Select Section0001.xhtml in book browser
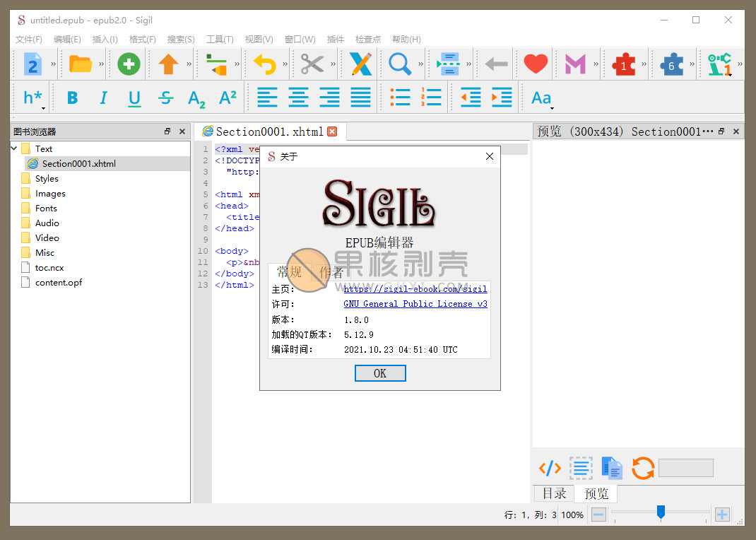 click(x=78, y=163)
